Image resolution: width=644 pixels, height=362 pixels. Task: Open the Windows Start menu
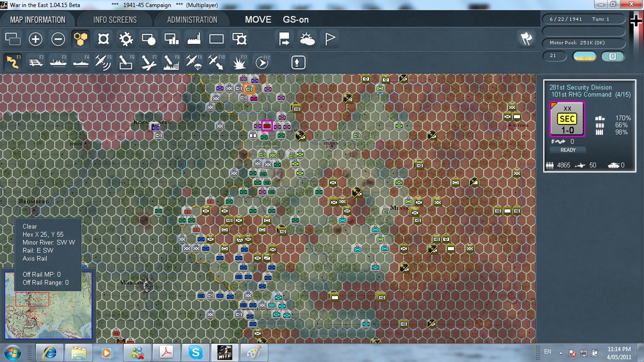[12, 353]
